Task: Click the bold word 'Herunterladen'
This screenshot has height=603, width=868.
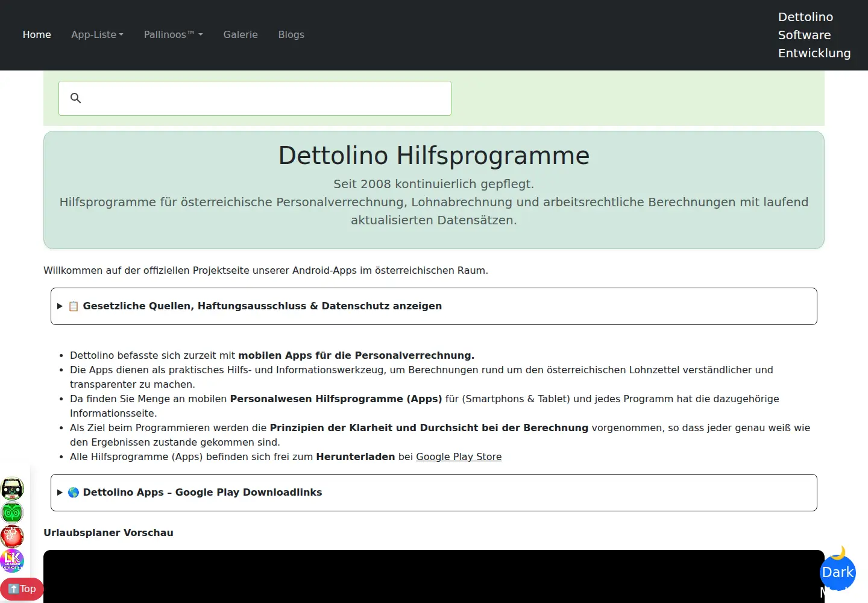Action: 356,457
